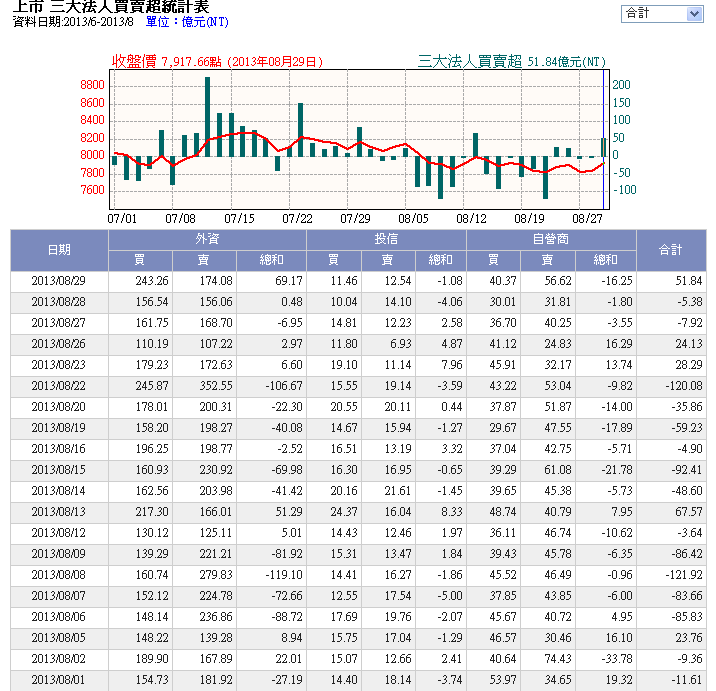This screenshot has width=716, height=691.
Task: Click foreign buy value 243.26
Action: point(152,281)
